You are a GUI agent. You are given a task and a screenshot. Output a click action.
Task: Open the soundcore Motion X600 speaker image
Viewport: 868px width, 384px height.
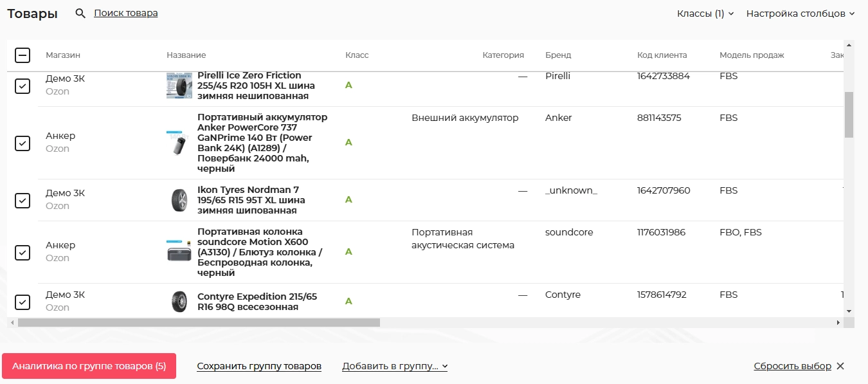point(179,251)
